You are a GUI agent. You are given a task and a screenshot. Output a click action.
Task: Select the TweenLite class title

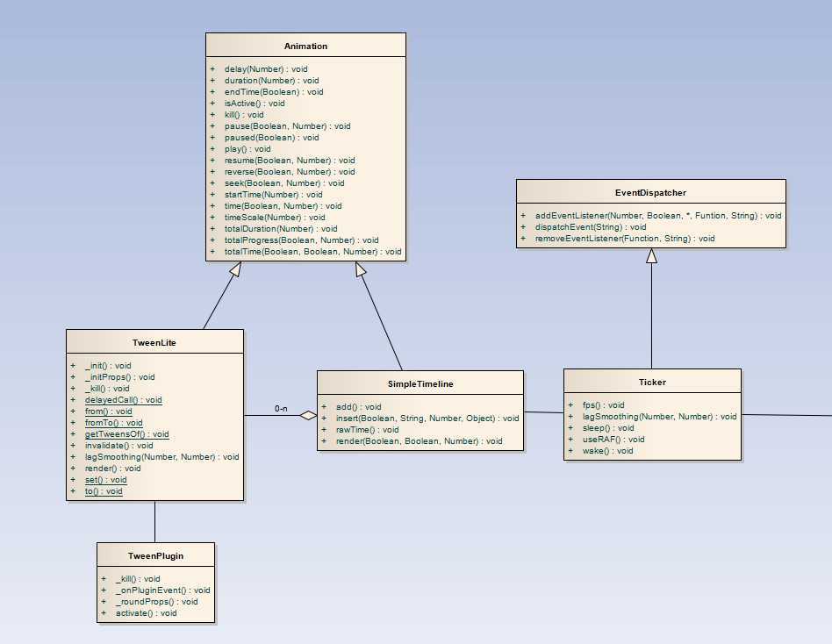tap(154, 343)
